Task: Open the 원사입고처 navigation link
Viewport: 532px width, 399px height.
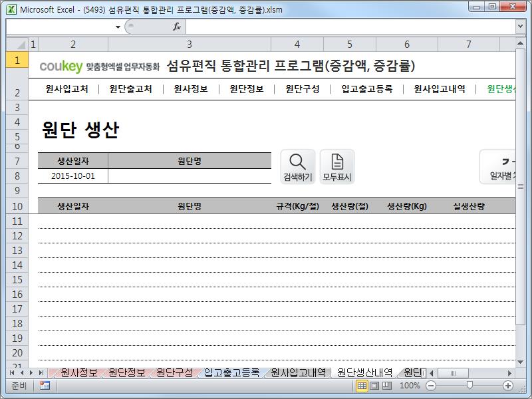Action: tap(67, 89)
